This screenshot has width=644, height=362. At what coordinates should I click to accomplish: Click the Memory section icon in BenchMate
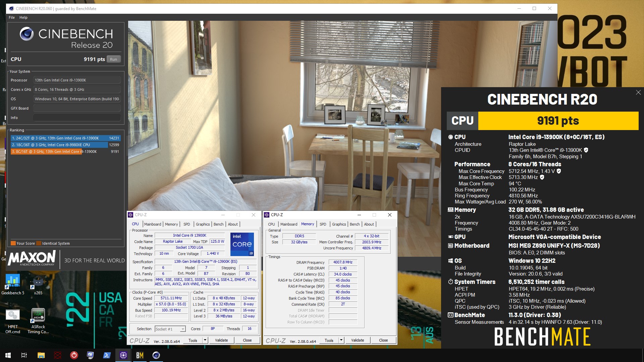tap(450, 210)
